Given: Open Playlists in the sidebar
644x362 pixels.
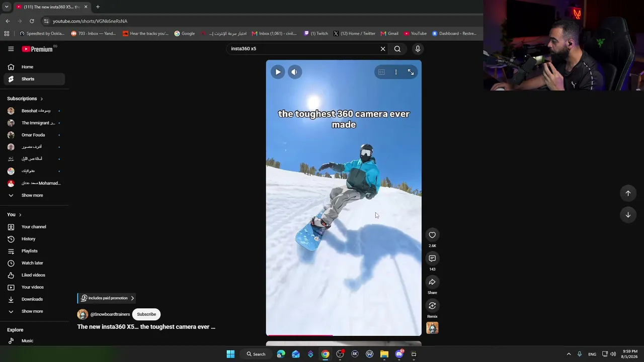Looking at the screenshot, I should click(x=34, y=251).
